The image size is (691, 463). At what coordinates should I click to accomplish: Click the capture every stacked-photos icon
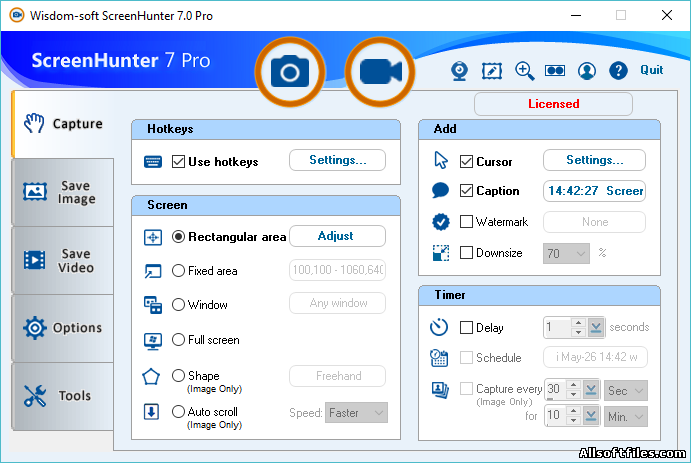point(440,390)
